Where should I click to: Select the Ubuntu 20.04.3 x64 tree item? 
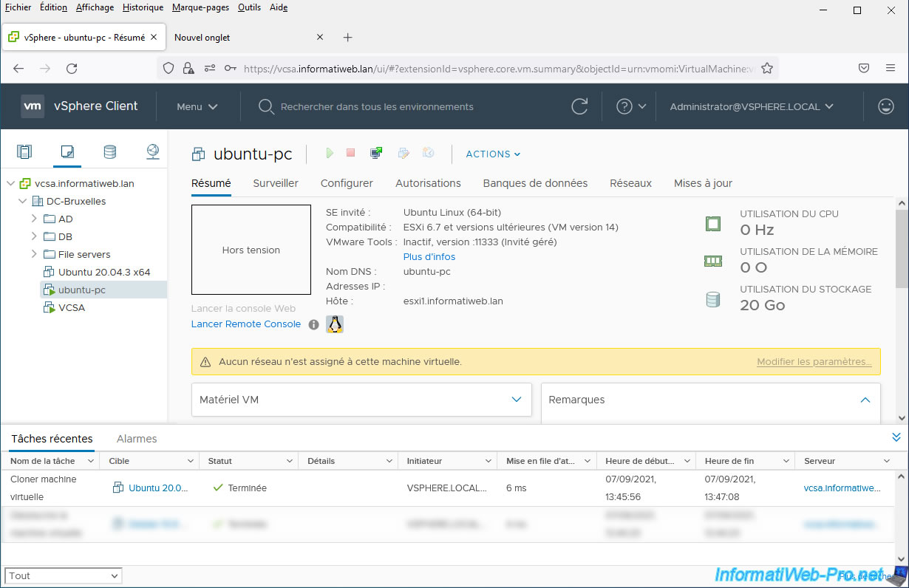click(104, 272)
